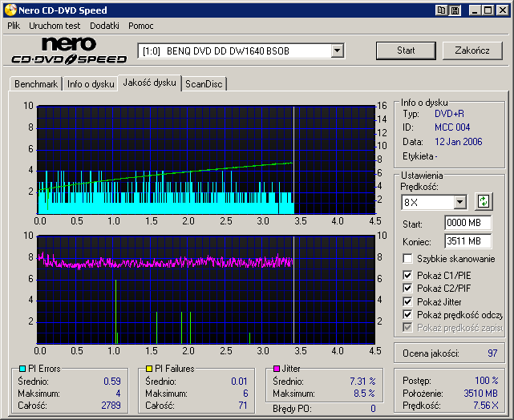Image resolution: width=514 pixels, height=420 pixels.
Task: Toggle Pokaż C1/PIE checkbox
Action: tap(407, 275)
